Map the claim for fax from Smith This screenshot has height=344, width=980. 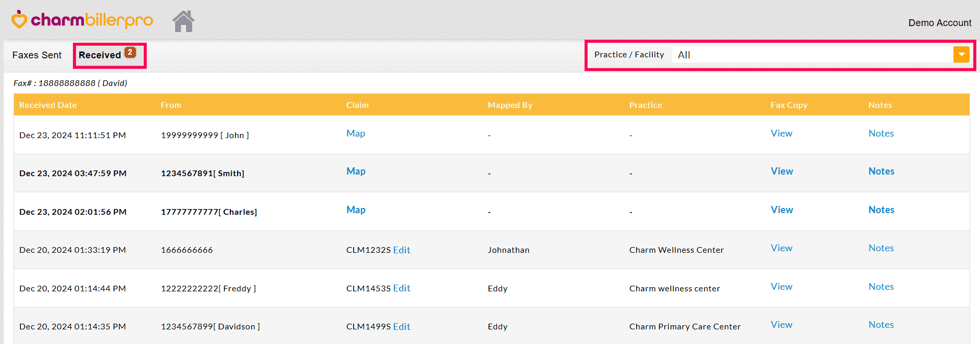(356, 171)
